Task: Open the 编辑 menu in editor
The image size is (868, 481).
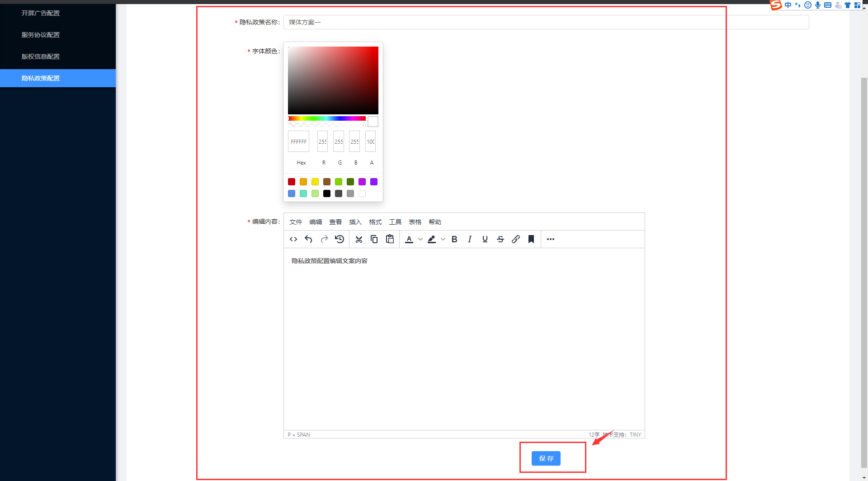Action: [x=316, y=222]
